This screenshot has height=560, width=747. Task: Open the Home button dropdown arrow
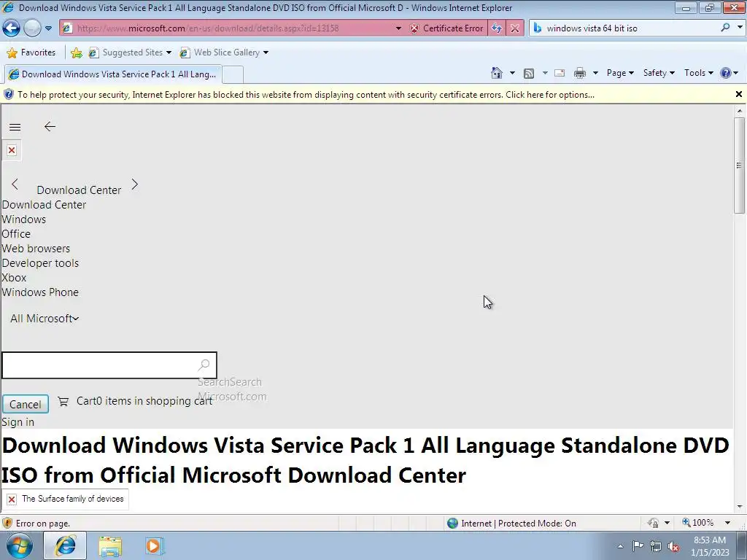512,73
